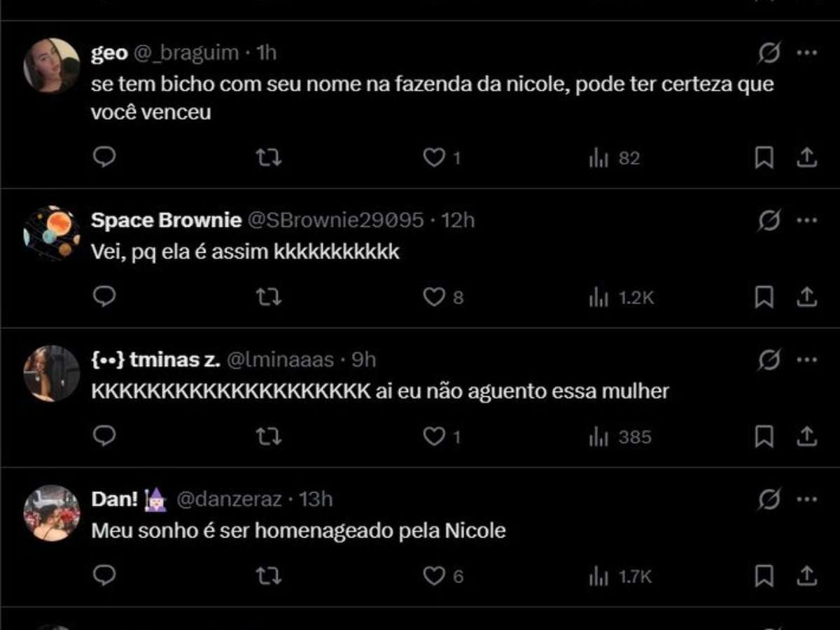Screen dimensions: 840x630
Task: Expand more menu on Dan's tweet
Action: tap(807, 499)
